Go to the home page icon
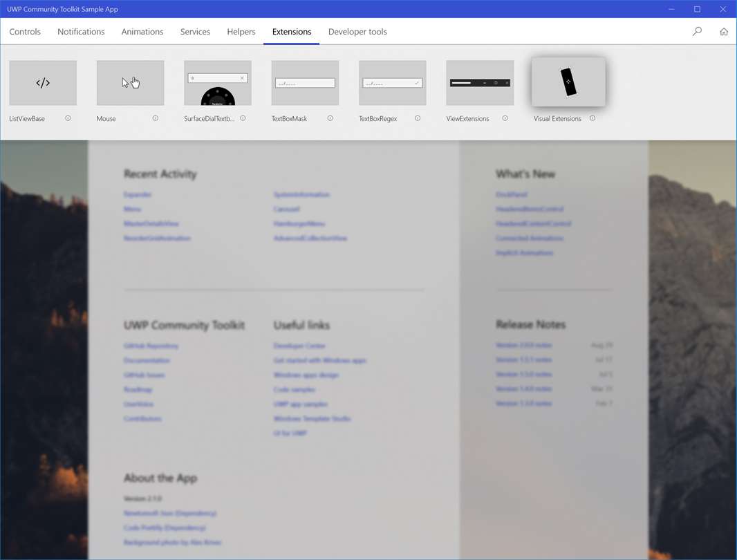Image resolution: width=737 pixels, height=560 pixels. point(724,32)
